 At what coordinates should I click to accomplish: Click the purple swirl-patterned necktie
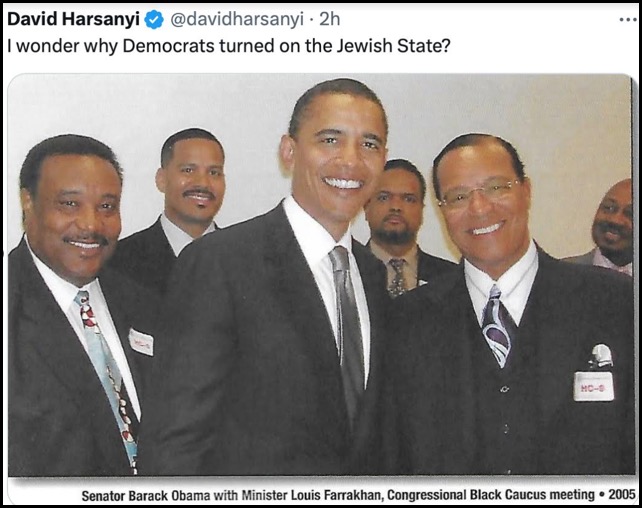tap(497, 325)
